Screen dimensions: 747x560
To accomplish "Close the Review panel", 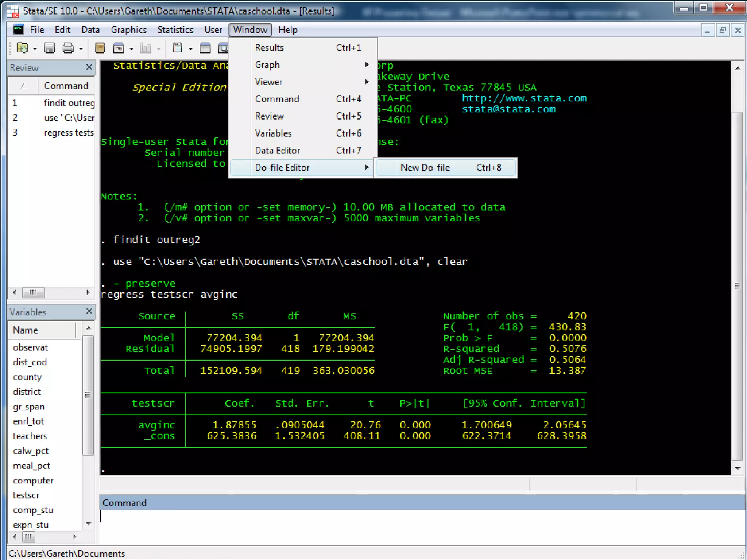I will (x=89, y=67).
